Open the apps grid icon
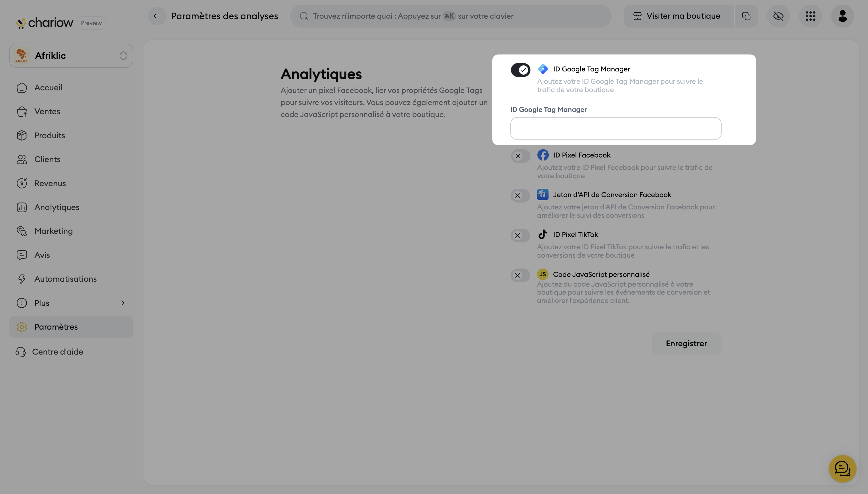The image size is (868, 494). tap(810, 16)
